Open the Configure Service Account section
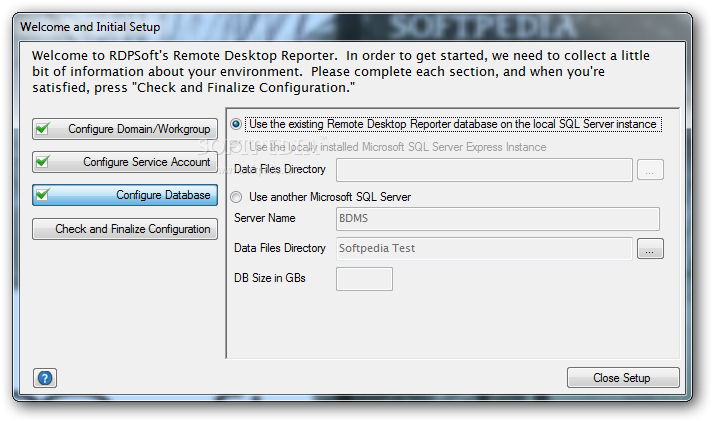 (125, 162)
